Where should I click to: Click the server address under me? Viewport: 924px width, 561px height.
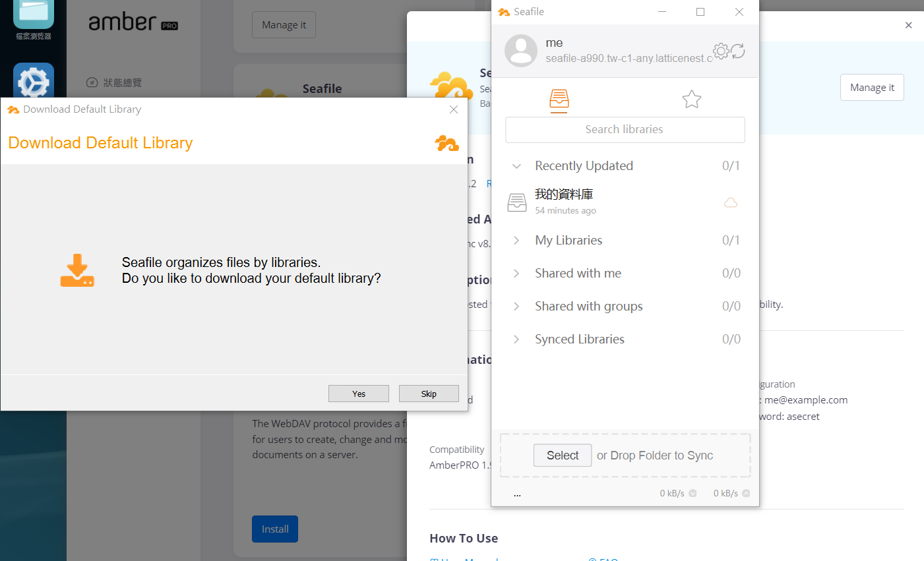(629, 59)
